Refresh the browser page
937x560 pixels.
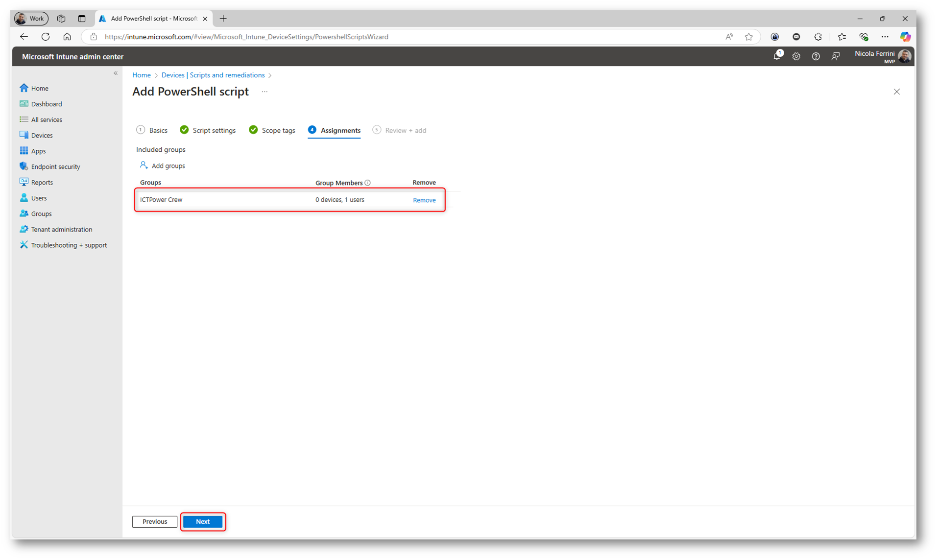pyautogui.click(x=46, y=37)
